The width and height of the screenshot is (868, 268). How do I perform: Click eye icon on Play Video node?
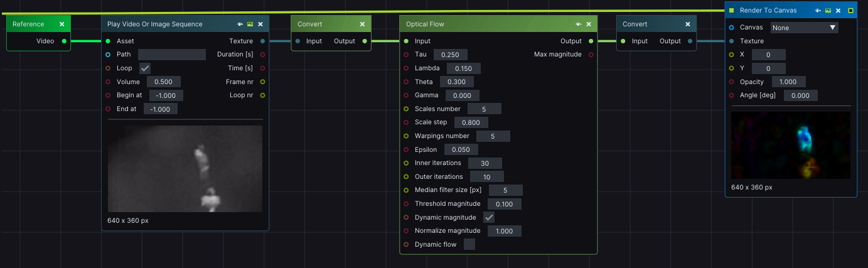tap(240, 24)
